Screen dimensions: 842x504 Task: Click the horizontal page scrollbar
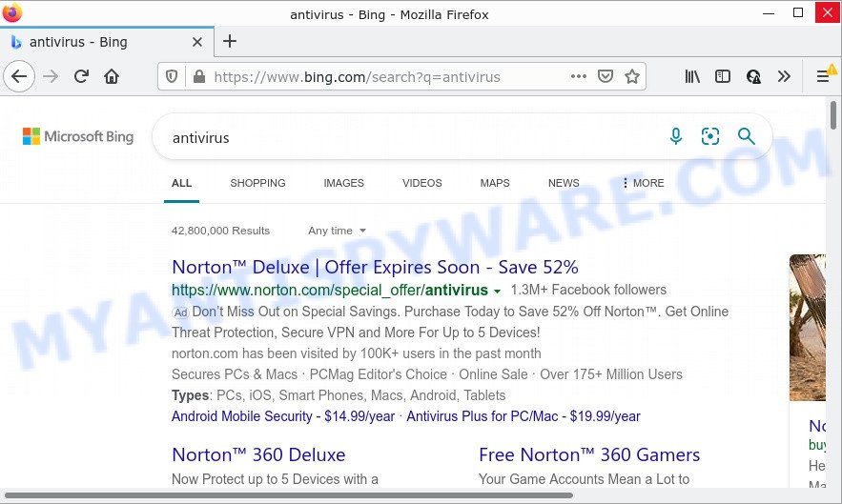[x=288, y=495]
